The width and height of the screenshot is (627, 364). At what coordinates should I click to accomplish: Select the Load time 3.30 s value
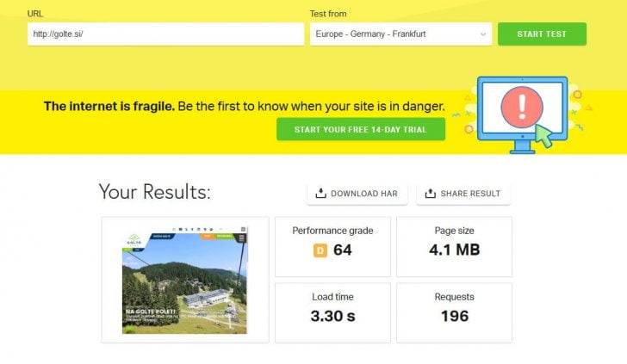(x=332, y=316)
